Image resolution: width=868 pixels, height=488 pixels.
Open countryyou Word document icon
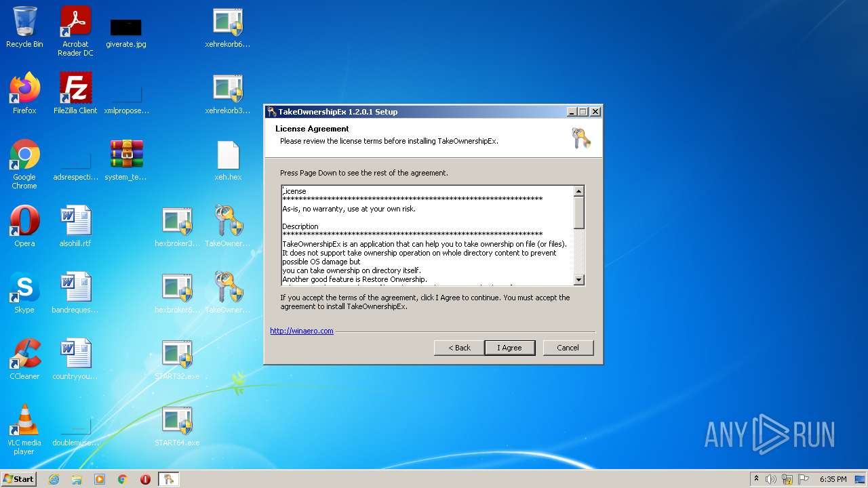click(x=75, y=360)
